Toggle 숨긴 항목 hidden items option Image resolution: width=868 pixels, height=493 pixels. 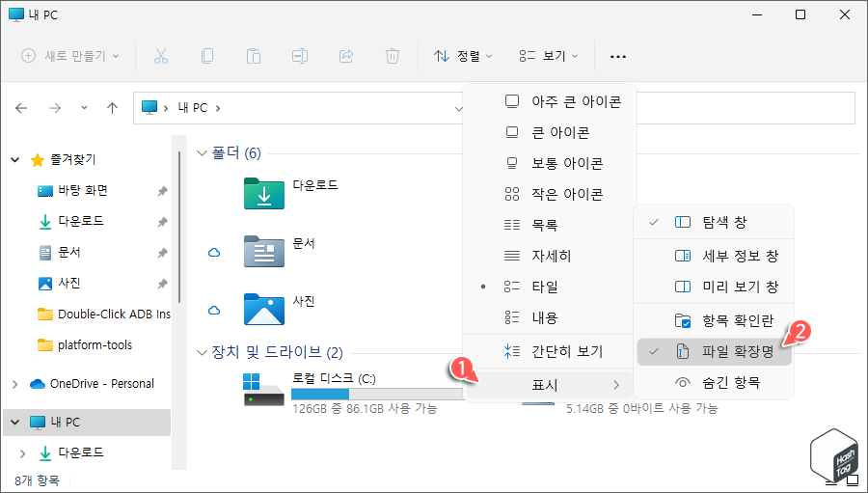[x=714, y=383]
